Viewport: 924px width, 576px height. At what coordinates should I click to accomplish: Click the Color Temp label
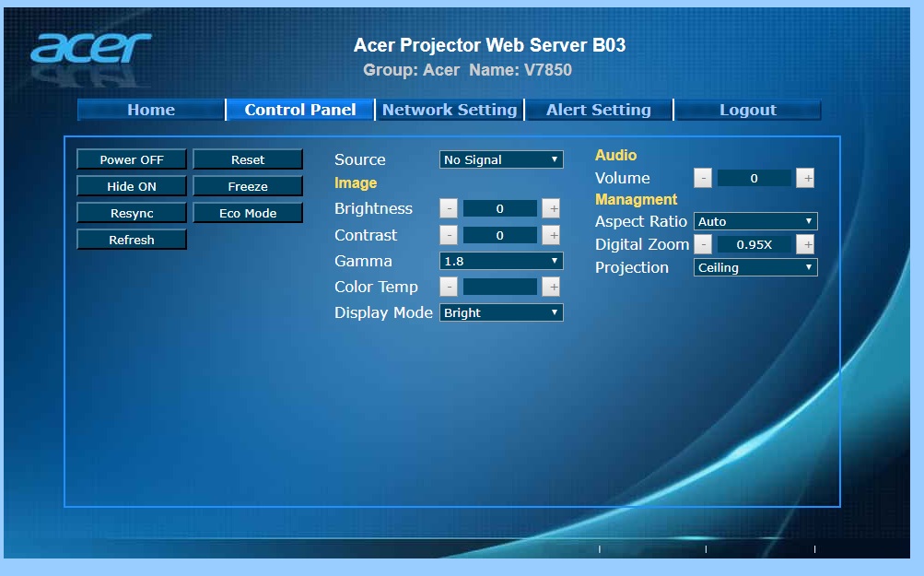click(x=376, y=287)
